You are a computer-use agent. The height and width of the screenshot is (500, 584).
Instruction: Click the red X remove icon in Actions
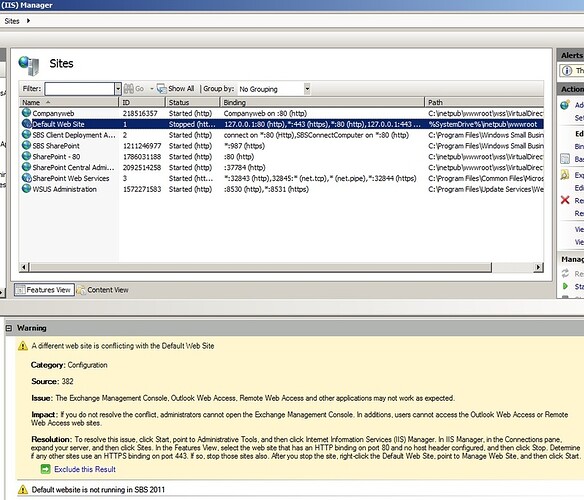coord(565,200)
